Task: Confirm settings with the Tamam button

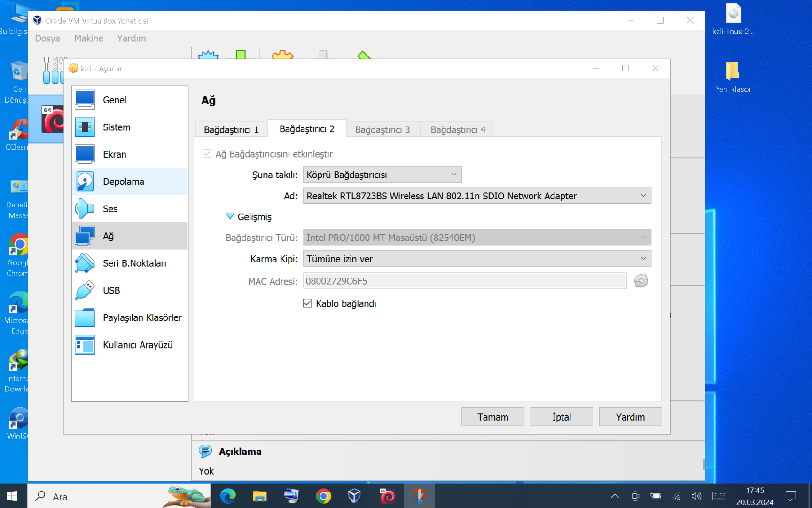Action: 493,417
